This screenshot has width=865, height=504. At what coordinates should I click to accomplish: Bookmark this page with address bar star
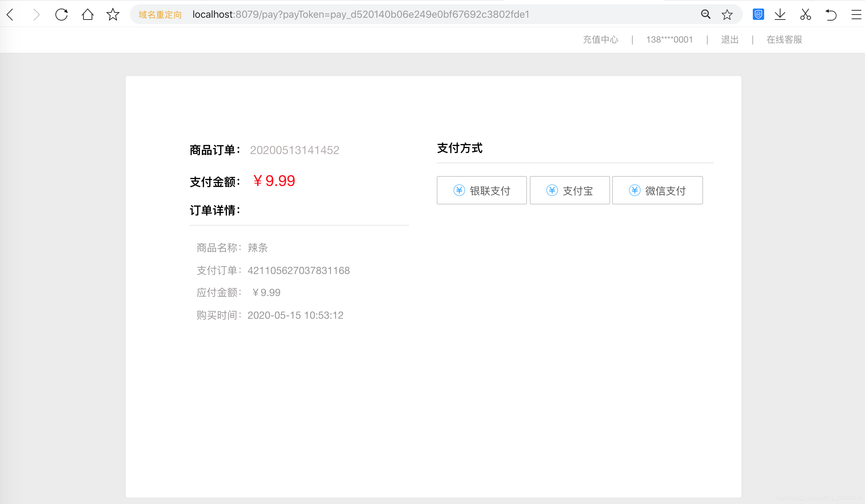pyautogui.click(x=727, y=15)
